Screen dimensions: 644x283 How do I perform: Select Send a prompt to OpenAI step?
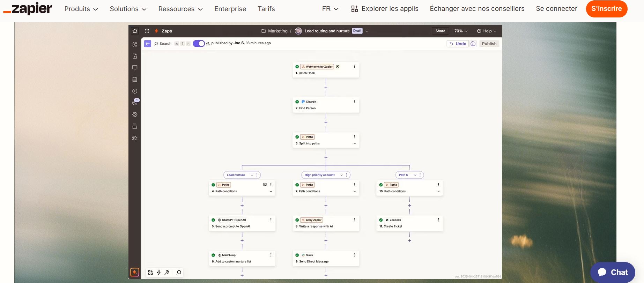coord(242,223)
